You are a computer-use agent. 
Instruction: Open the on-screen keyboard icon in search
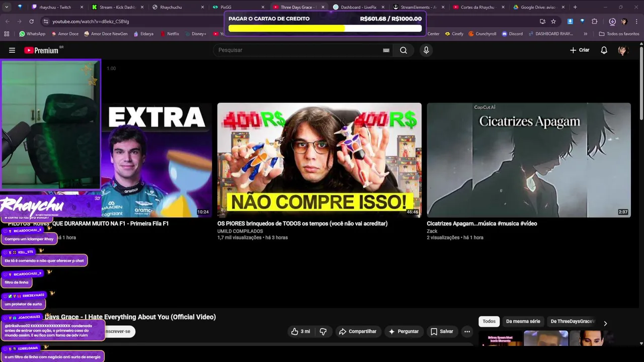pos(386,50)
